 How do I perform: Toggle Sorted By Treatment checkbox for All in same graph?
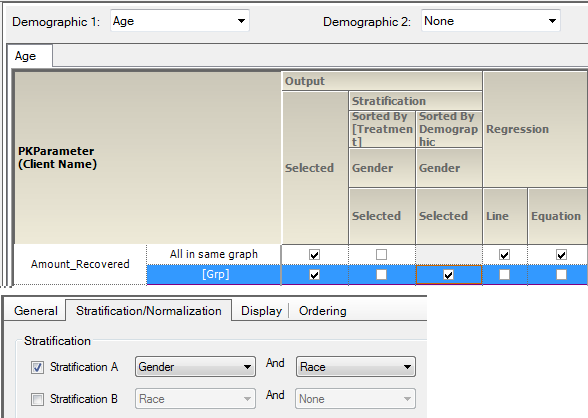pos(381,255)
